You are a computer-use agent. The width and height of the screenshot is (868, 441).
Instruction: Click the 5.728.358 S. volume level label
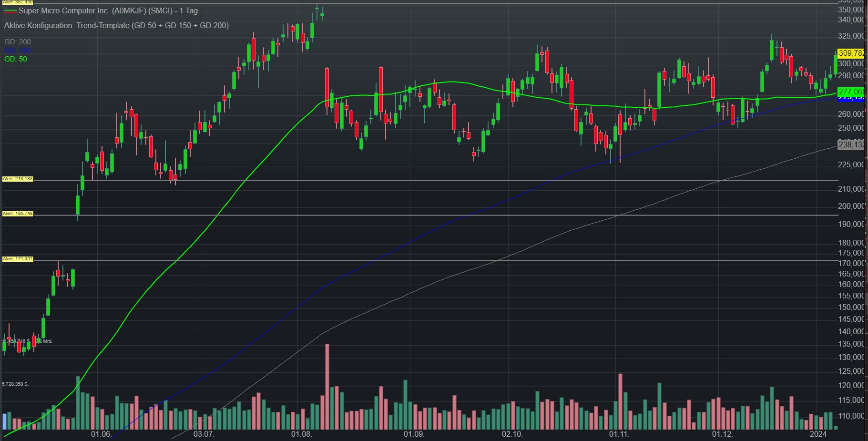click(16, 384)
